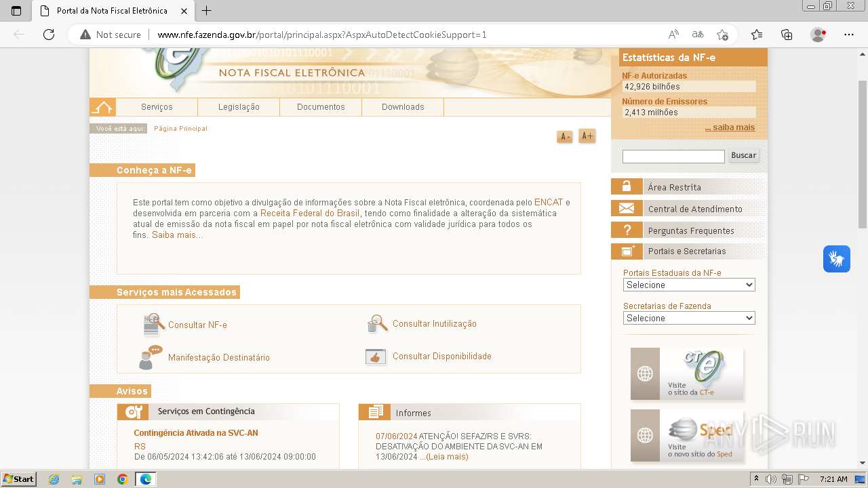Launch Internet Explorer from the taskbar

54,479
